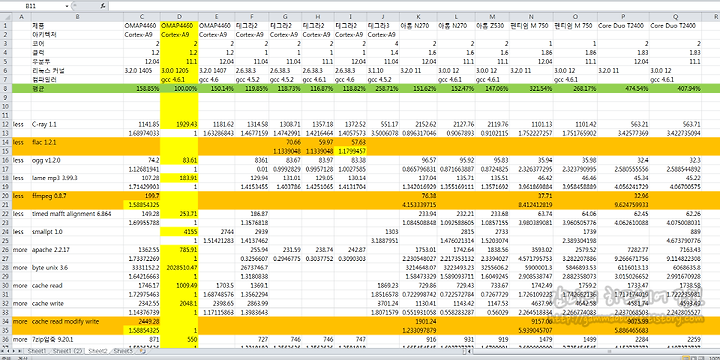
Task: Select the Sheet2 tab
Action: click(98, 351)
